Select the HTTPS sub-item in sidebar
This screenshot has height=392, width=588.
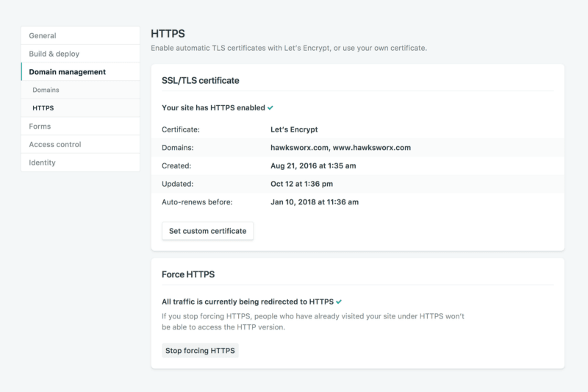(80, 108)
